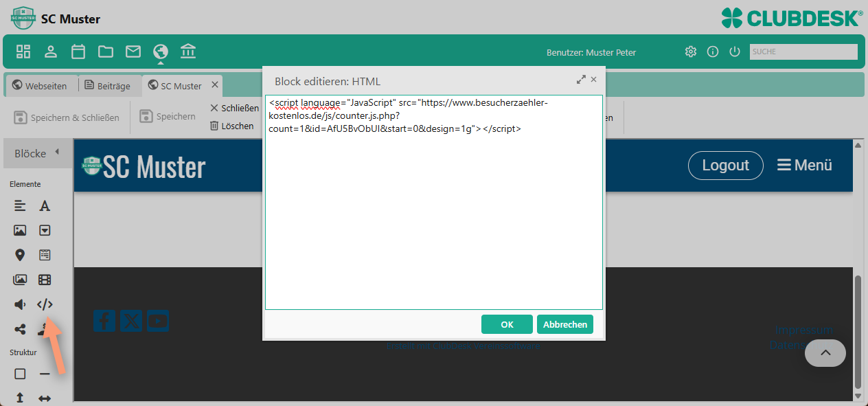Switch to the Webseiten tab
The width and height of the screenshot is (868, 406).
pyautogui.click(x=40, y=86)
